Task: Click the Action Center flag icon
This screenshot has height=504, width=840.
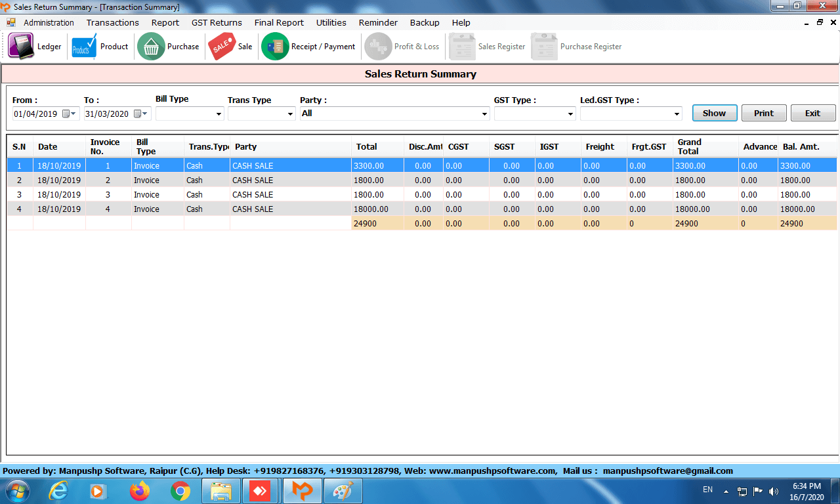Action: coord(758,491)
